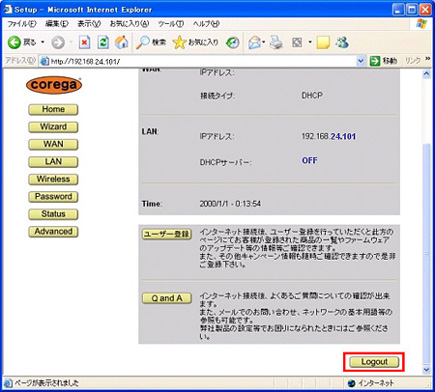Click the 接続タイプ DHCP value
Viewport: 435px width, 392px height.
click(312, 95)
